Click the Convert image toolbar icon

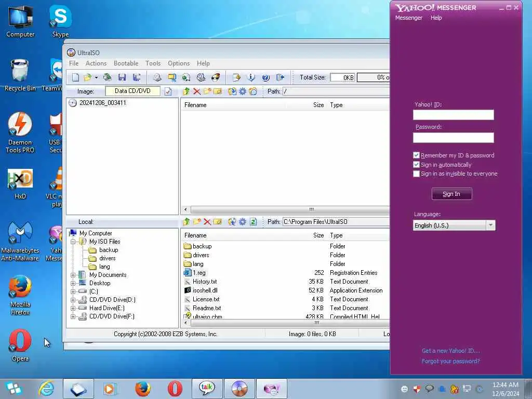(x=186, y=77)
